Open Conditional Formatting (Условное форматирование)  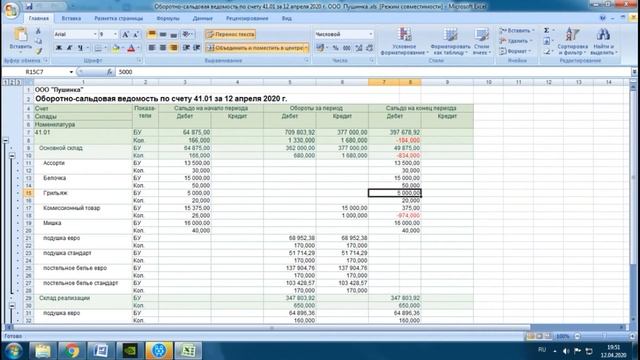(404, 41)
